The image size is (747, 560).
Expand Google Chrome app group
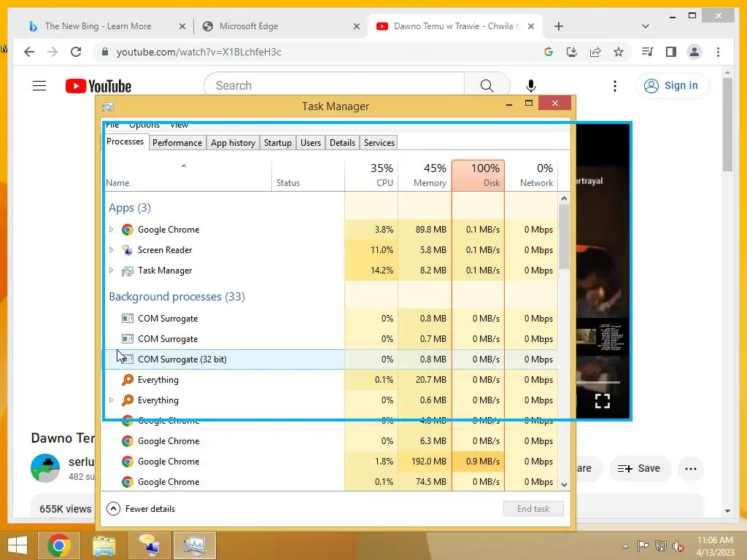tap(111, 230)
